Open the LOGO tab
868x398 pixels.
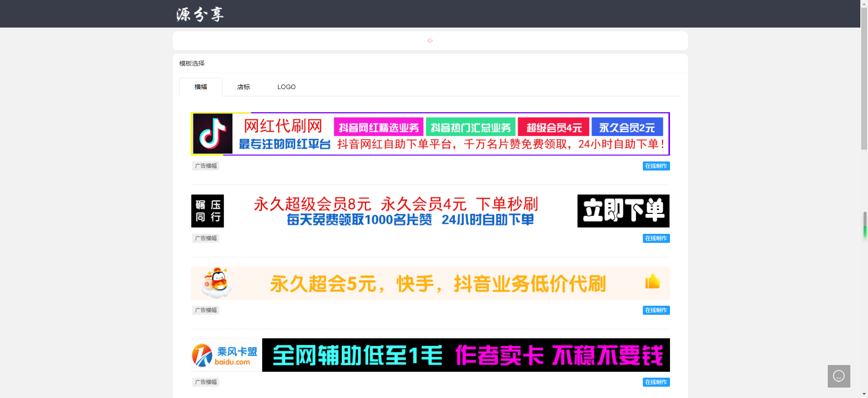(286, 87)
